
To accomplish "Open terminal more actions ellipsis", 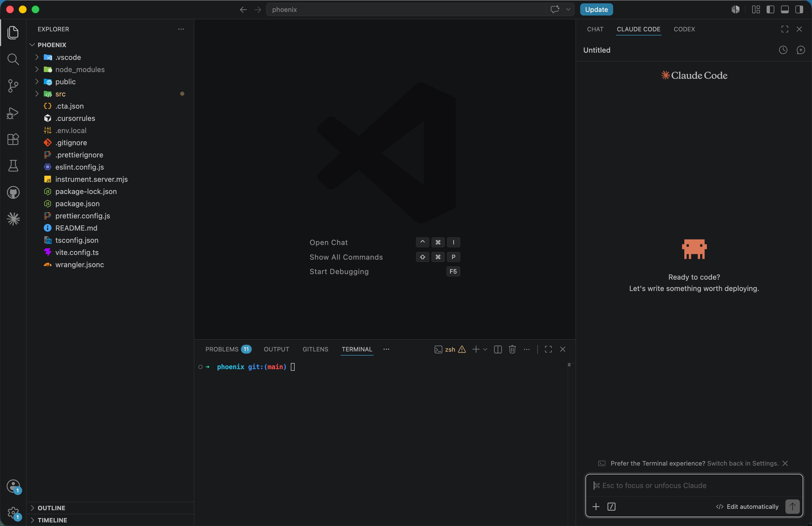I will 526,349.
